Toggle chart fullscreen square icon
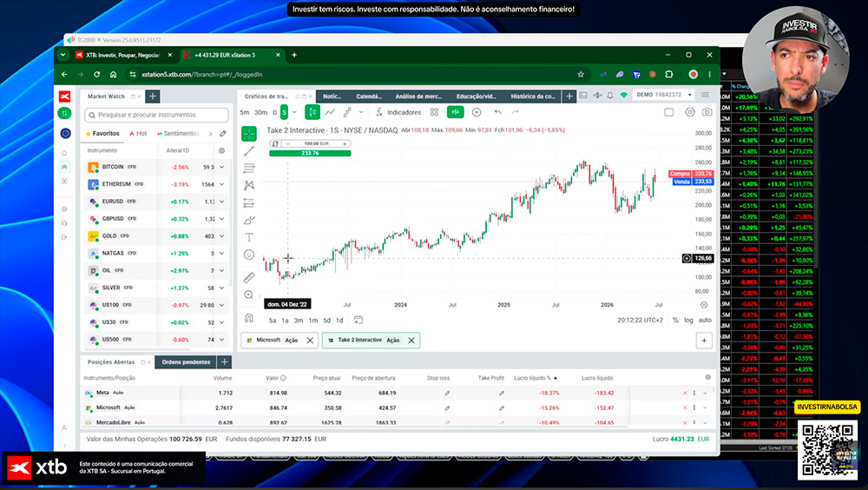Viewport: 868px width, 490px height. (668, 112)
